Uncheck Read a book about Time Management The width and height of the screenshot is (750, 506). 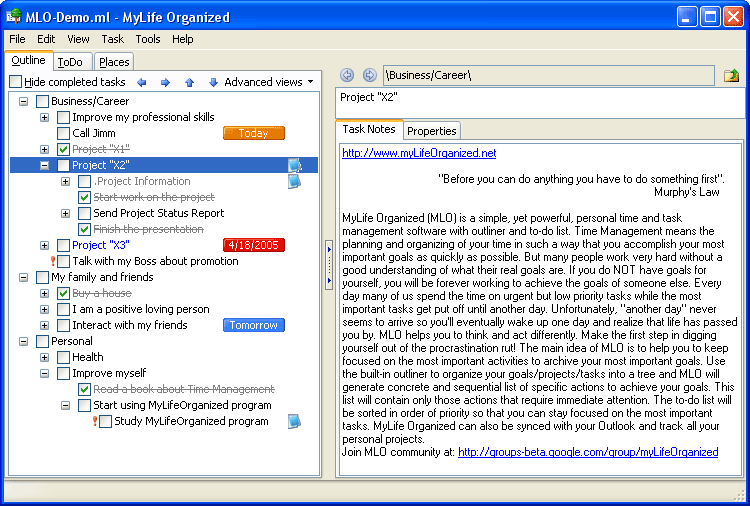tap(84, 389)
